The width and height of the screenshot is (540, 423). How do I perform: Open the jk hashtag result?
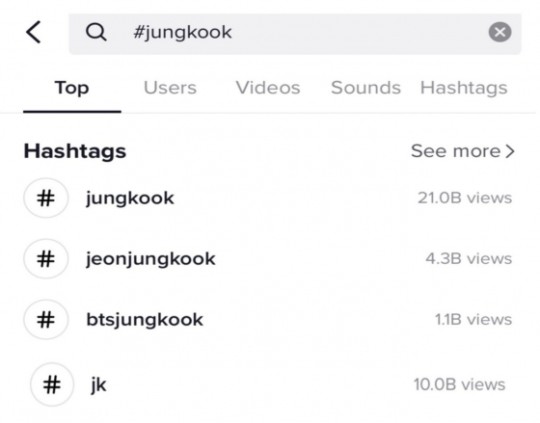pos(268,384)
